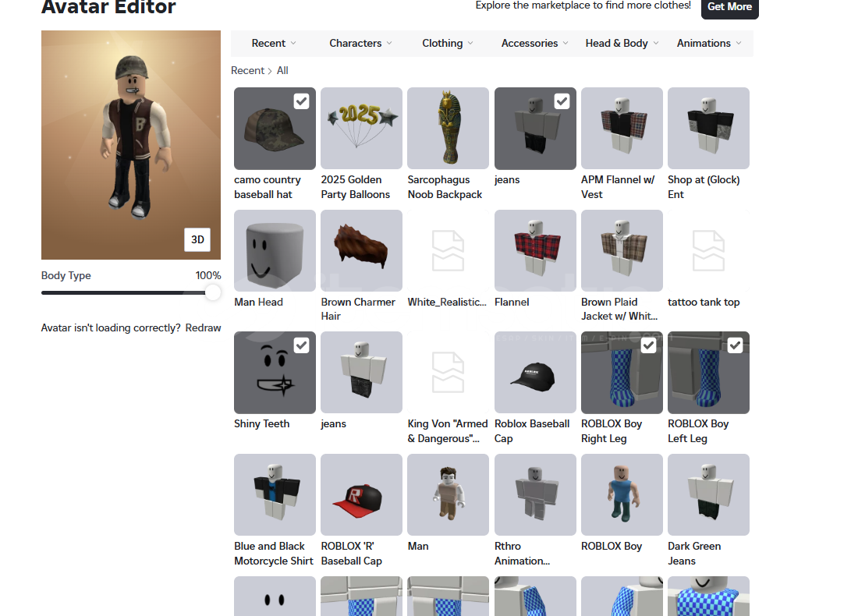The height and width of the screenshot is (616, 851).
Task: Click the Body Type slider handle
Action: tap(213, 292)
